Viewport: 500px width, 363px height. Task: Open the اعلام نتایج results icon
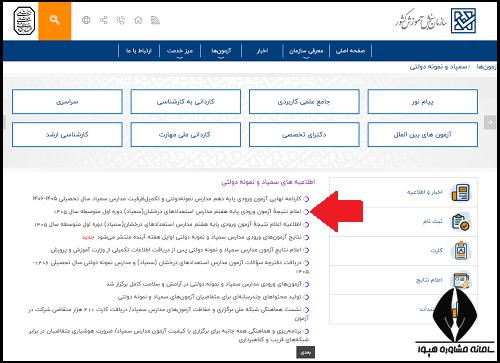[x=460, y=280]
